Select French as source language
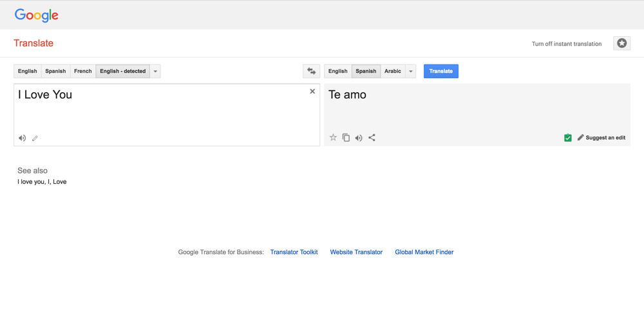 (83, 71)
